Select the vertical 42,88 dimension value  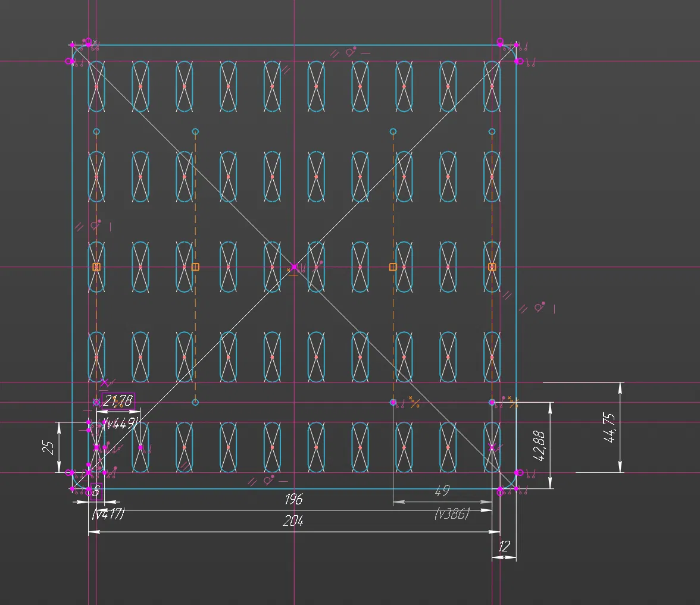click(x=539, y=446)
